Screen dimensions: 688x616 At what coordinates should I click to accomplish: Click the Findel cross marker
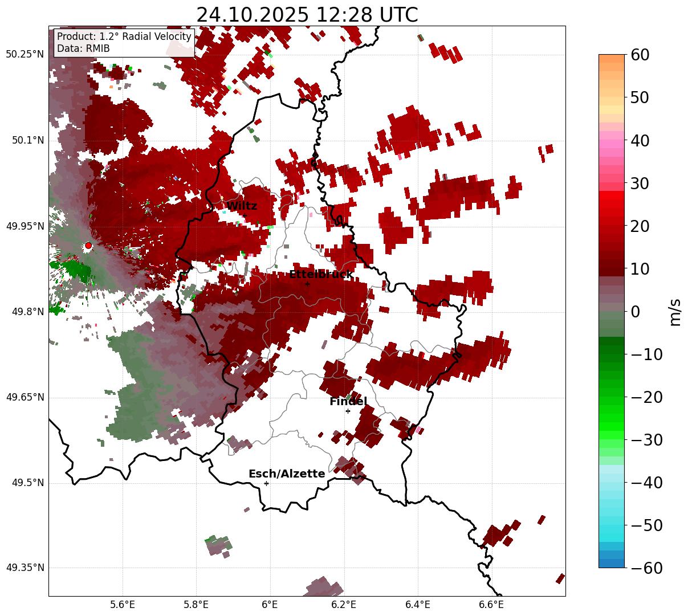click(348, 411)
